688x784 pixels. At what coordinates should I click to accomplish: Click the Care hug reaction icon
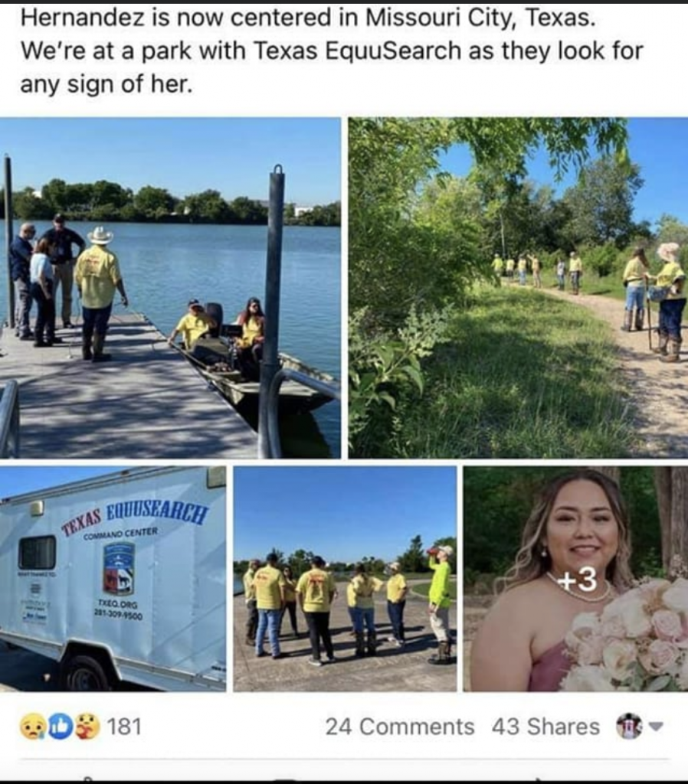click(87, 727)
